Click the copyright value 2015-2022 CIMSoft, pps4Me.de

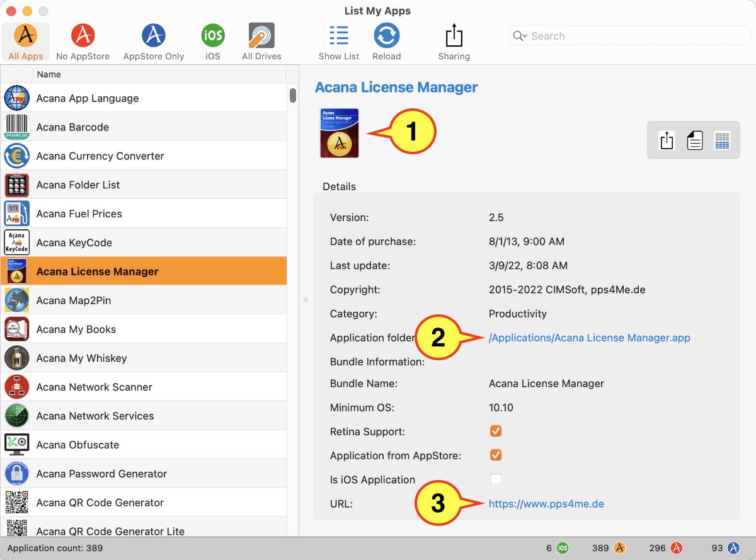pos(567,290)
